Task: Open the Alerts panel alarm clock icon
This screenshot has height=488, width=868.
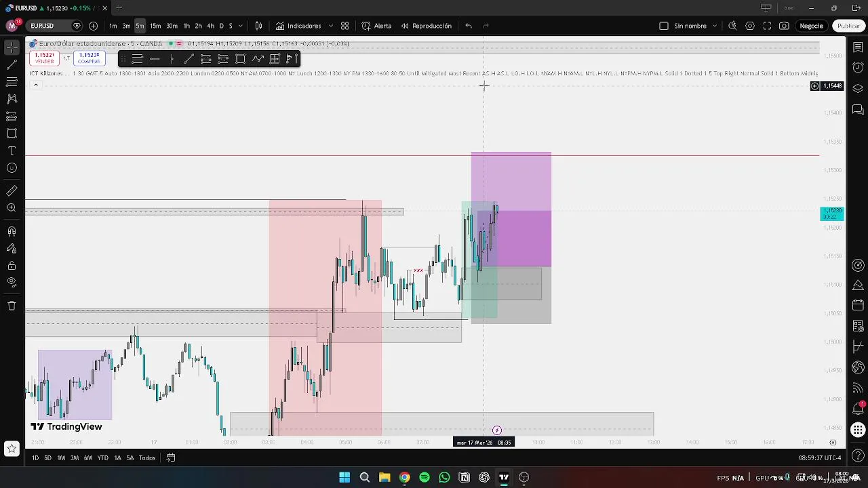Action: point(858,67)
